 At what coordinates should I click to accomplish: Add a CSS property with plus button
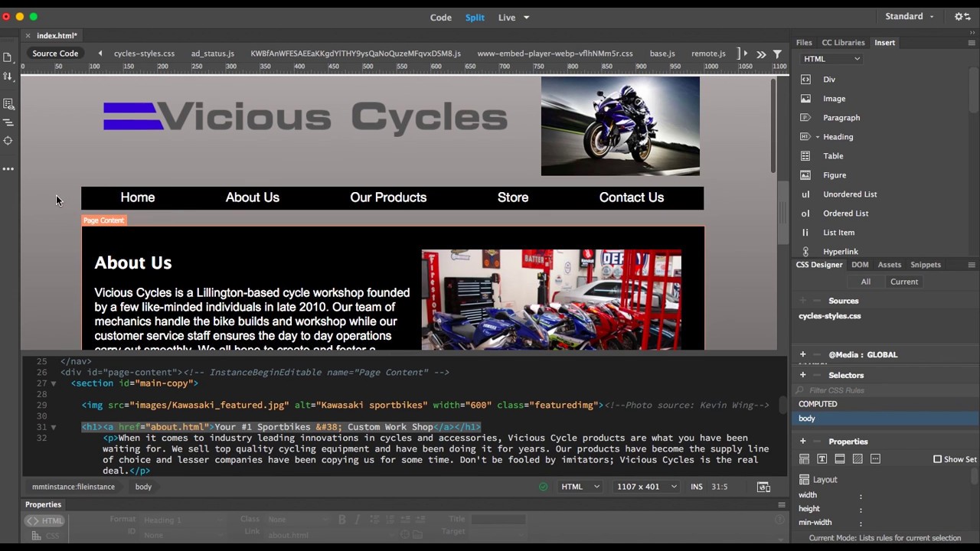pos(802,442)
